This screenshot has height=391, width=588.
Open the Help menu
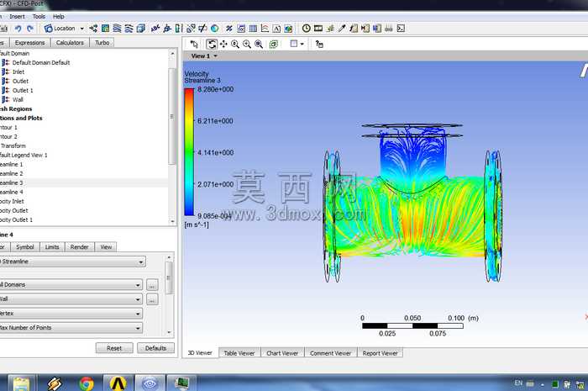(59, 17)
